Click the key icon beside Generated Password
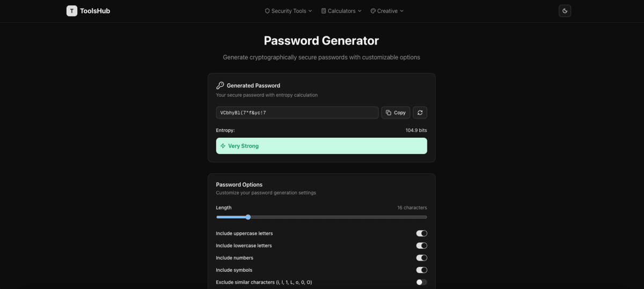The height and width of the screenshot is (289, 644). (x=220, y=85)
